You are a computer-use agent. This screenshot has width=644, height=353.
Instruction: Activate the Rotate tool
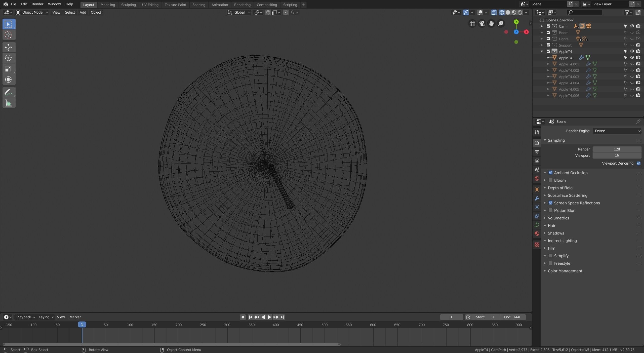(x=9, y=58)
